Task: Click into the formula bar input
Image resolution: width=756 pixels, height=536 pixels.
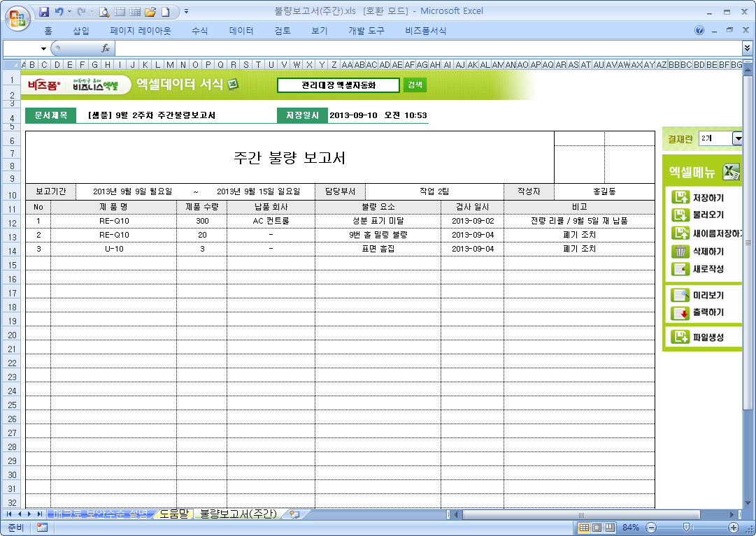Action: click(x=428, y=48)
